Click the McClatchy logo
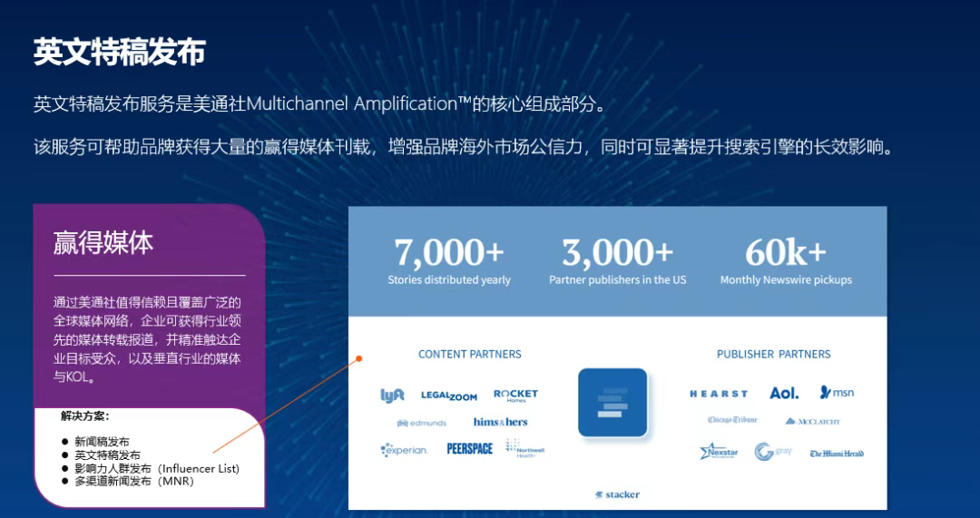The width and height of the screenshot is (980, 518). tap(812, 421)
